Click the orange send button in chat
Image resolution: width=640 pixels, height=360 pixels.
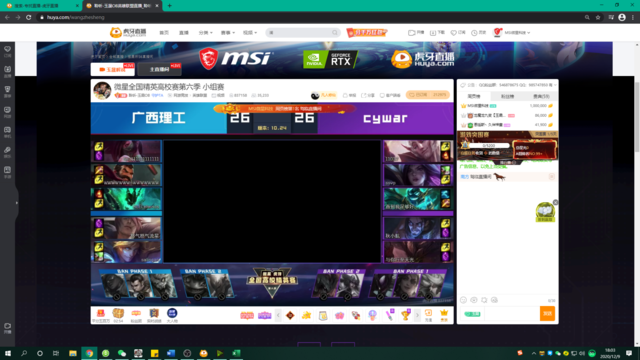click(x=547, y=313)
